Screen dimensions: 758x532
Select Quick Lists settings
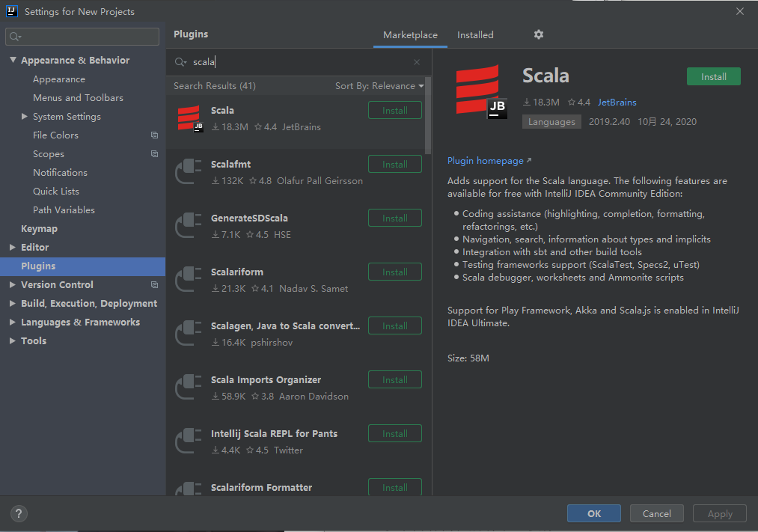56,192
